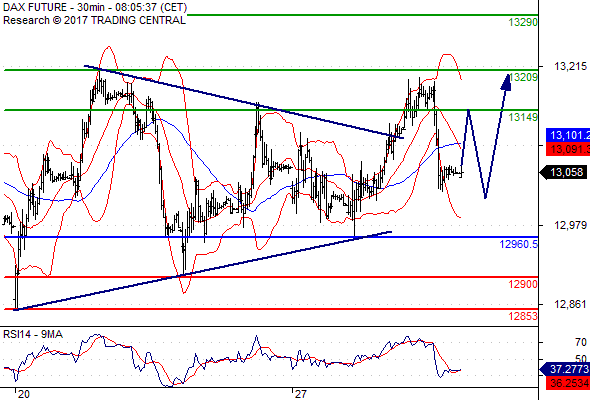Click the 12960.5 pivot level label
This screenshot has height=400, width=590.
pyautogui.click(x=519, y=244)
